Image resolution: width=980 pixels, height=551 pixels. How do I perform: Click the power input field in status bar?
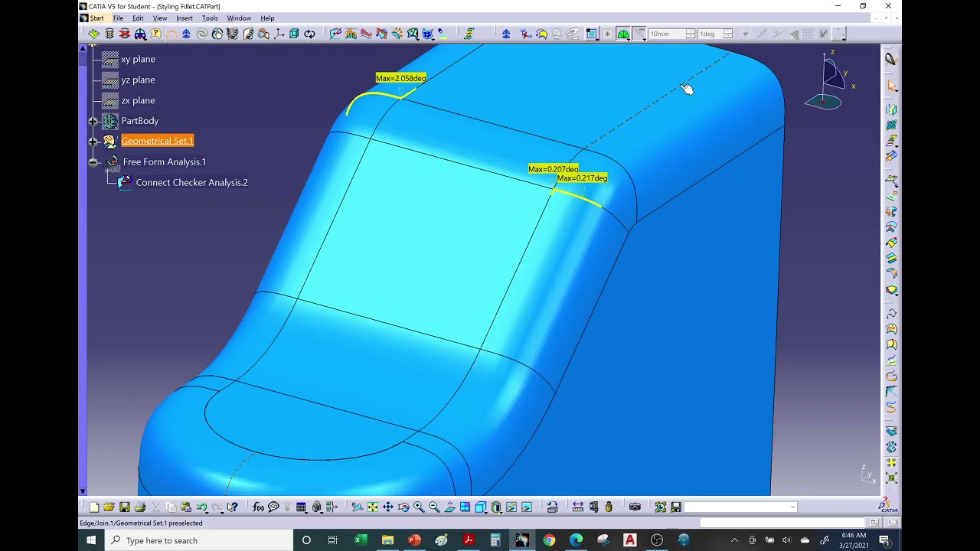pyautogui.click(x=782, y=523)
